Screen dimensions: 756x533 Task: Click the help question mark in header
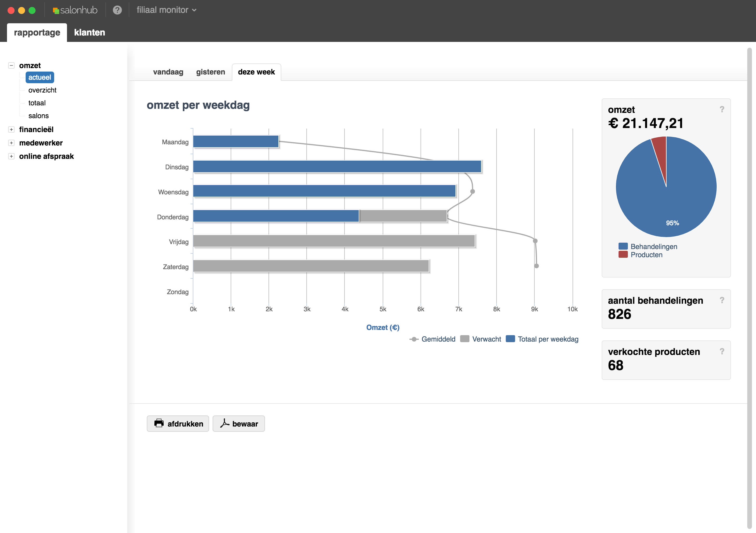click(x=117, y=10)
